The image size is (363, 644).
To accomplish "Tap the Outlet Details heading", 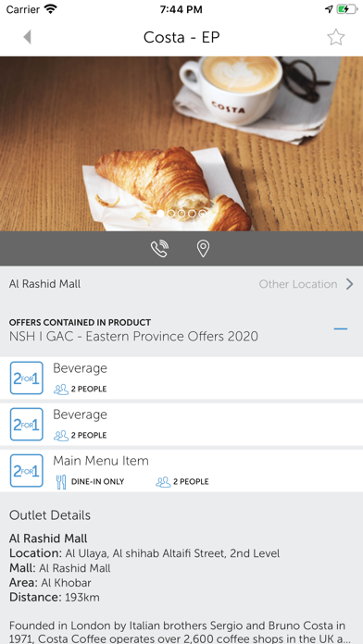I will 50,515.
